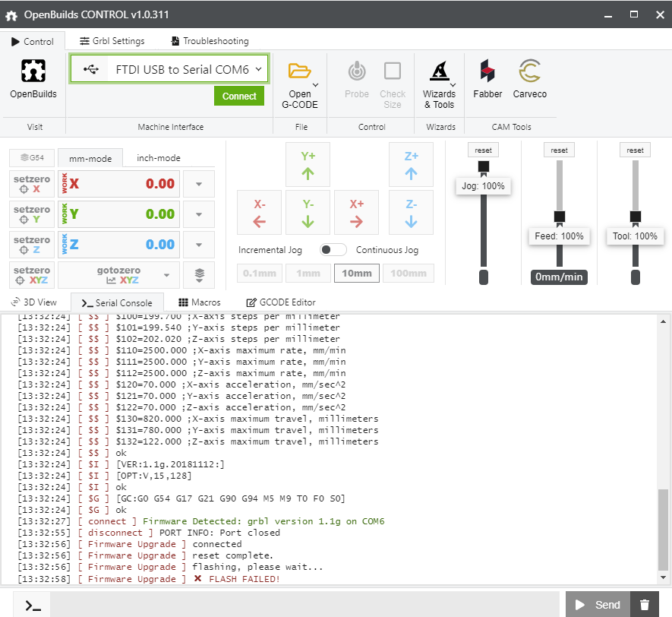
Task: Click the 0mm/min feed rate readout
Action: tap(559, 277)
